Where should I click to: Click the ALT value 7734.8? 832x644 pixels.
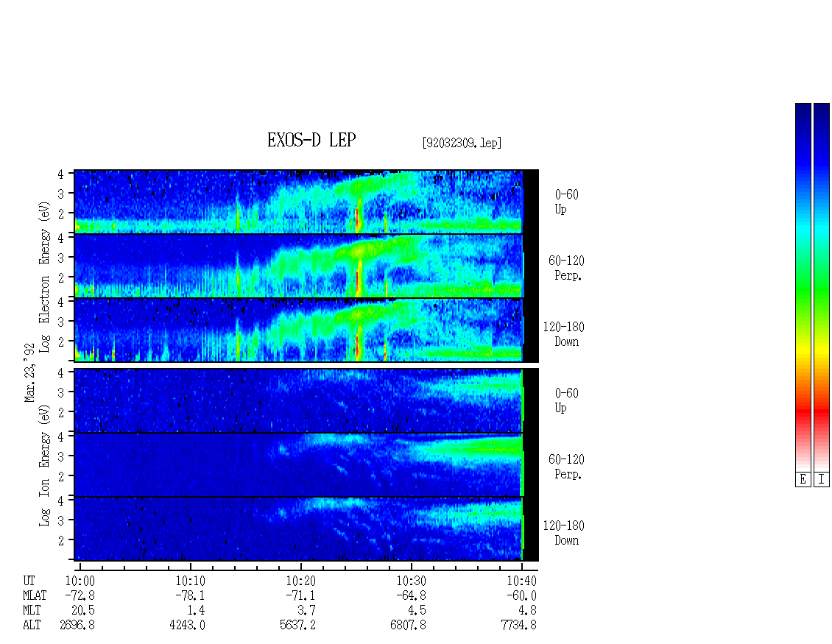point(518,626)
